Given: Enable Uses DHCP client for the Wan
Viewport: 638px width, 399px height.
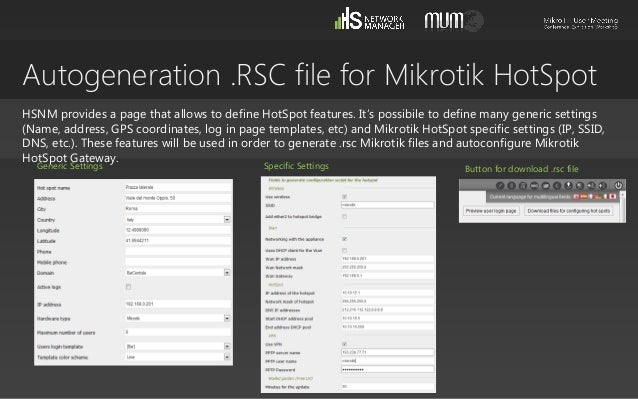Looking at the screenshot, I should point(344,250).
